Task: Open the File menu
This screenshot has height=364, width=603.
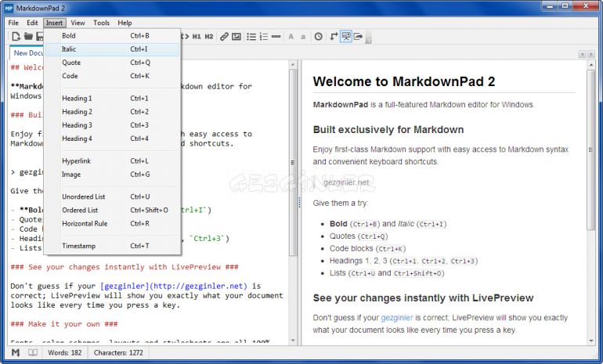Action: (13, 23)
